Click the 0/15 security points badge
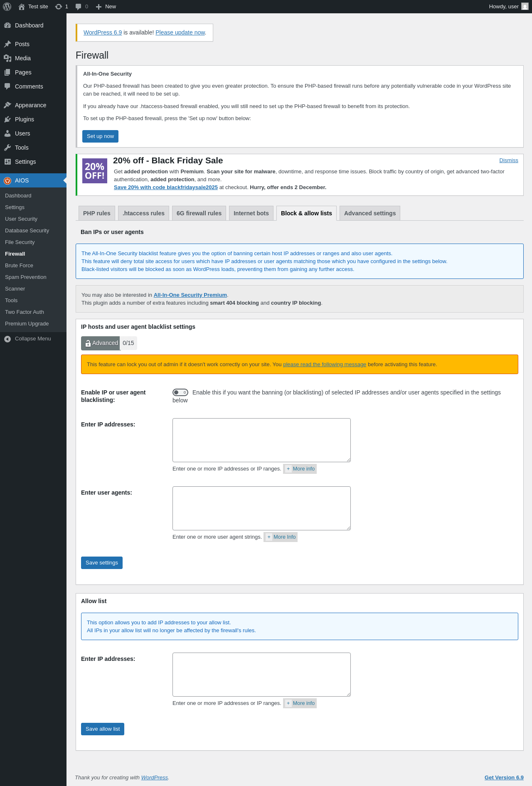 tap(128, 343)
